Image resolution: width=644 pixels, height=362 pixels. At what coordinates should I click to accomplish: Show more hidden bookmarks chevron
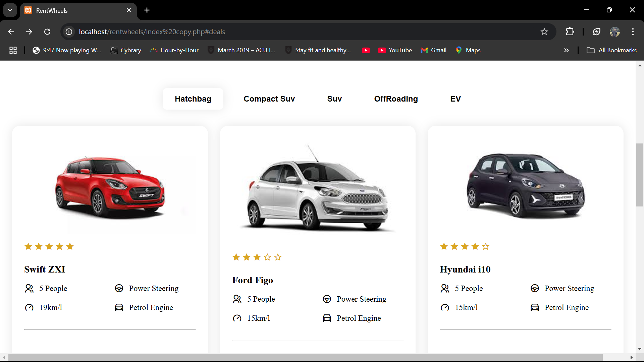[567, 50]
